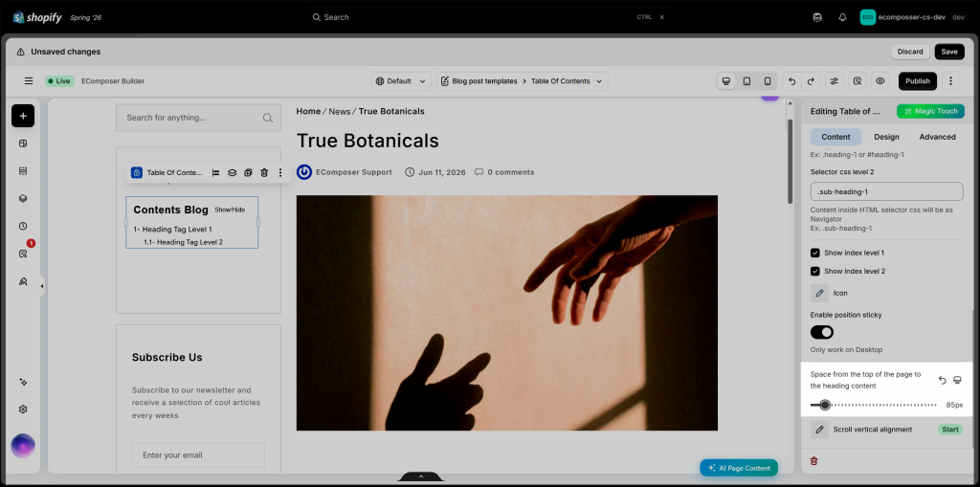Switch to the Advanced tab
The image size is (980, 487).
937,137
